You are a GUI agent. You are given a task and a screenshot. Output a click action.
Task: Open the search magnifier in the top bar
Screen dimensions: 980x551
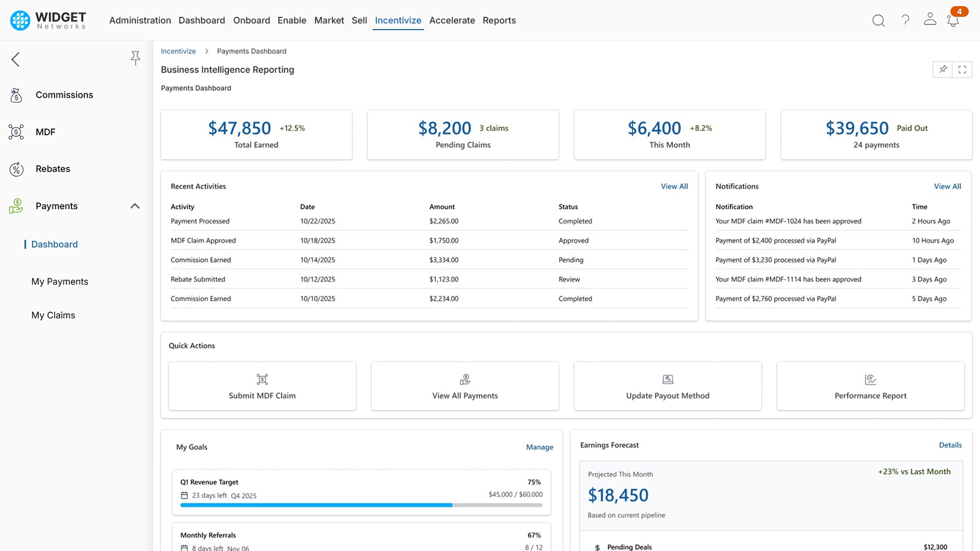pos(879,20)
